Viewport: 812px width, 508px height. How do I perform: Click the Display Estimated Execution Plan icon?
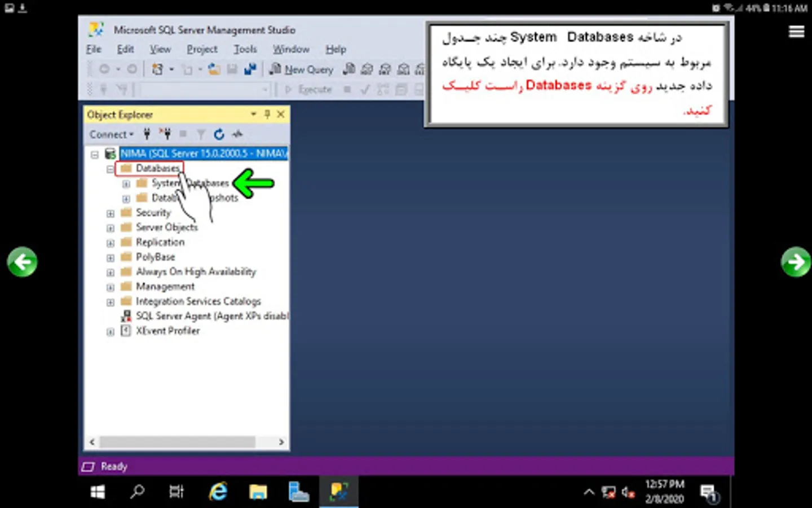(x=383, y=89)
